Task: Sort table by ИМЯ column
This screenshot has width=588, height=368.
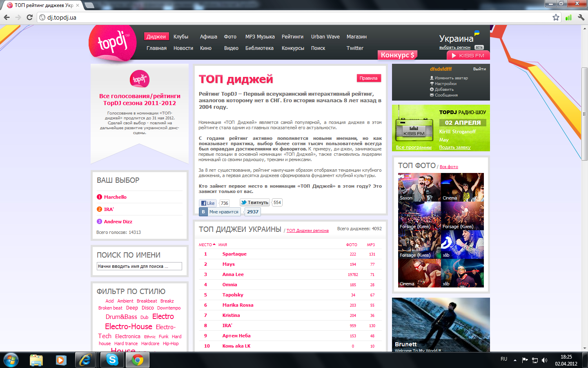Action: pos(223,245)
